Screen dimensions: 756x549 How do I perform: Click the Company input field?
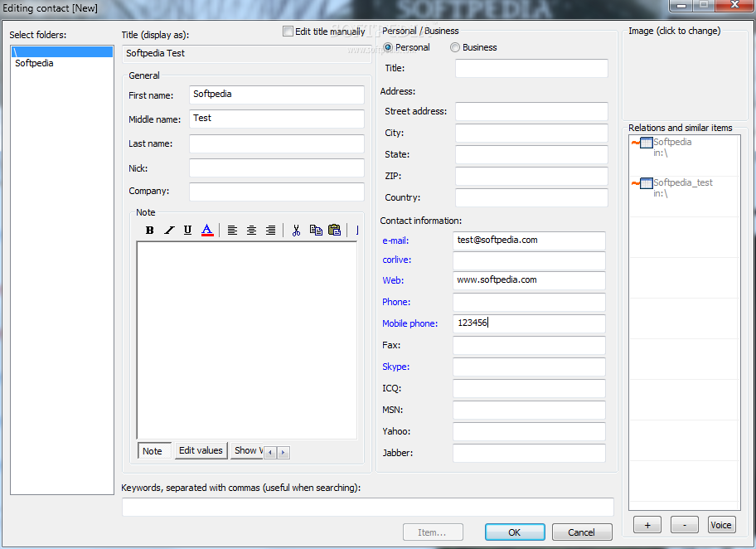[276, 192]
